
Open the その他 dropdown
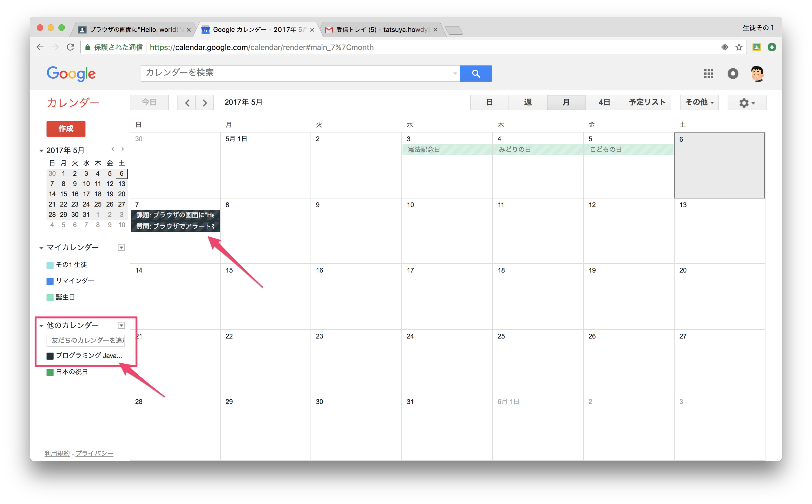coord(699,102)
